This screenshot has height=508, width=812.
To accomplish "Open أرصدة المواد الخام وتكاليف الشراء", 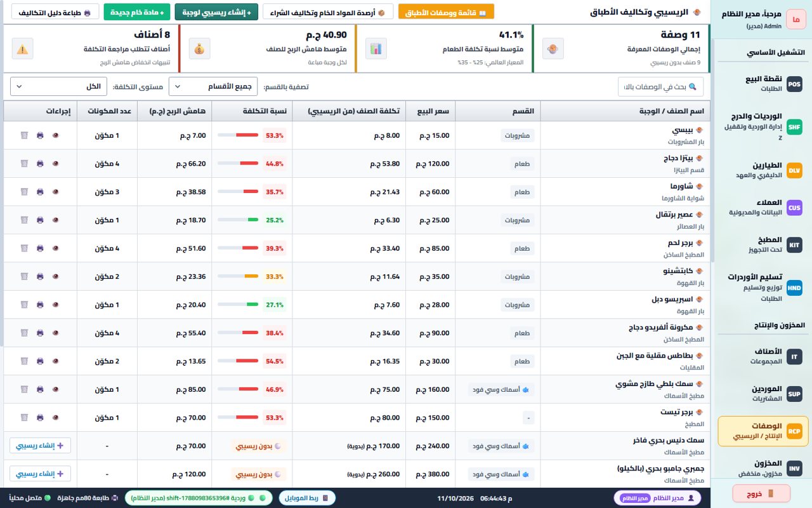I will tap(328, 12).
